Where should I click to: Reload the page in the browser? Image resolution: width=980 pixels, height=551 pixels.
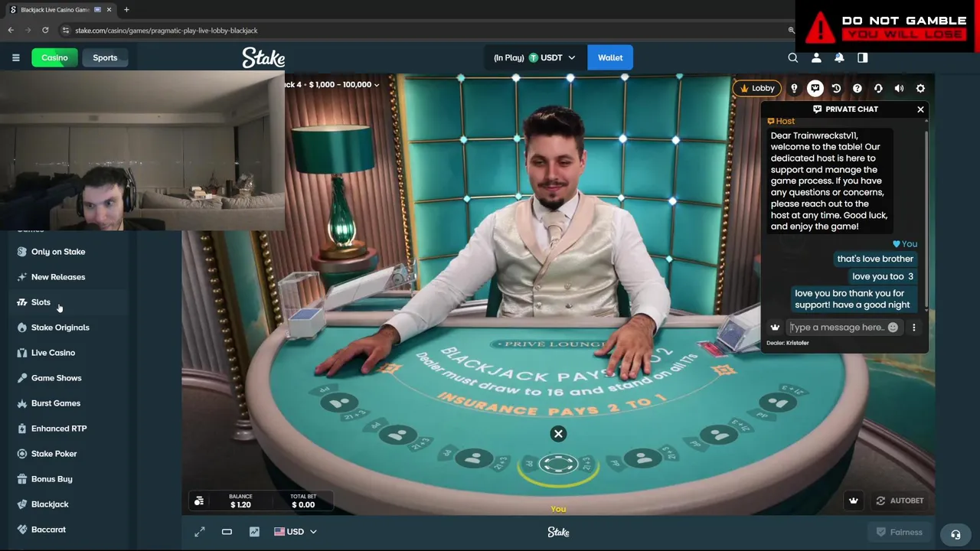tap(45, 31)
